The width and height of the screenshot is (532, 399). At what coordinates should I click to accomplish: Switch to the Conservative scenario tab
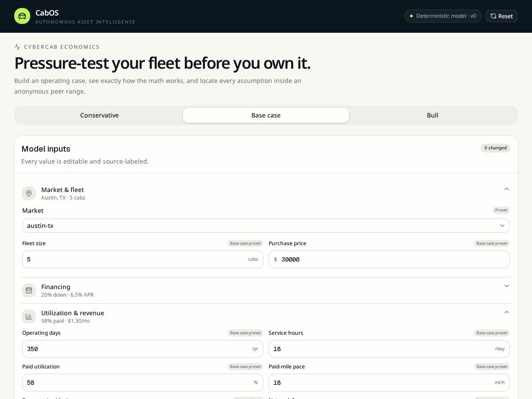coord(99,115)
